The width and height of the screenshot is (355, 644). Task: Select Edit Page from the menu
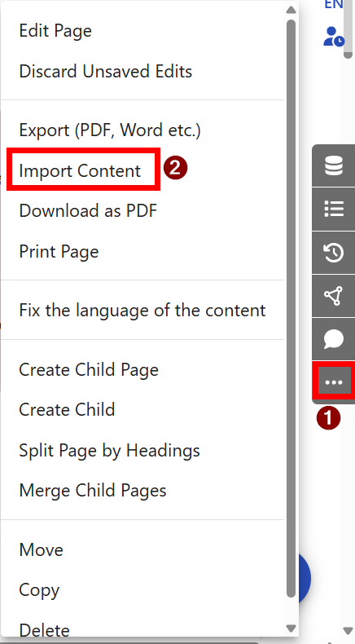pyautogui.click(x=55, y=31)
